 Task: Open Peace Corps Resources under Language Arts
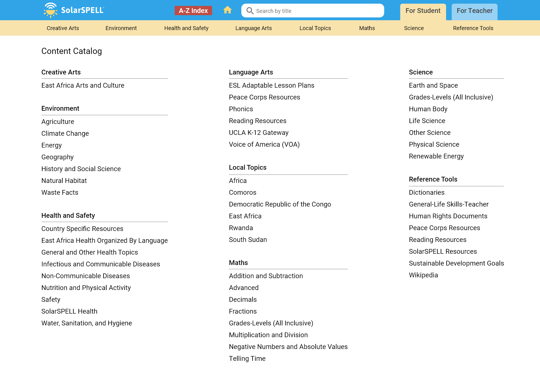pyautogui.click(x=264, y=97)
